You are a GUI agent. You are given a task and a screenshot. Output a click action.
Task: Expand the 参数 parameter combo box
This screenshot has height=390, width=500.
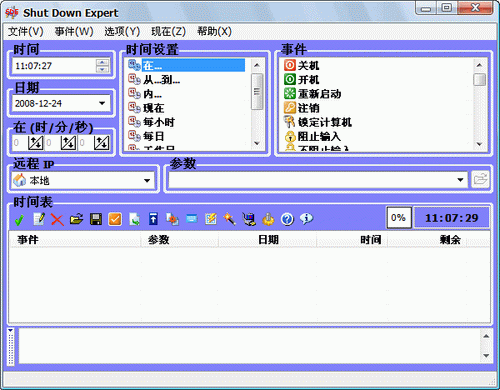[x=460, y=180]
